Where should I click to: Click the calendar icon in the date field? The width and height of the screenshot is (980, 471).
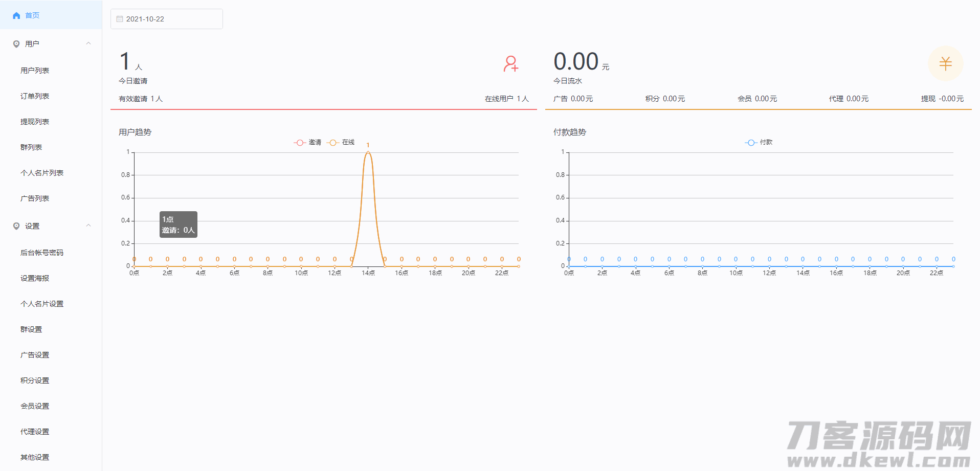[x=120, y=19]
